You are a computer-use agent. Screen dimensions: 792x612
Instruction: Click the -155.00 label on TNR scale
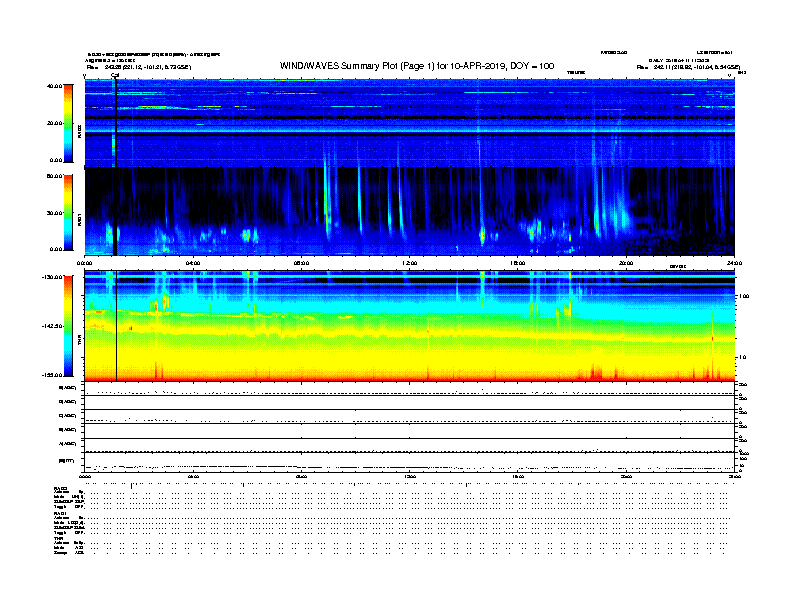tap(52, 375)
